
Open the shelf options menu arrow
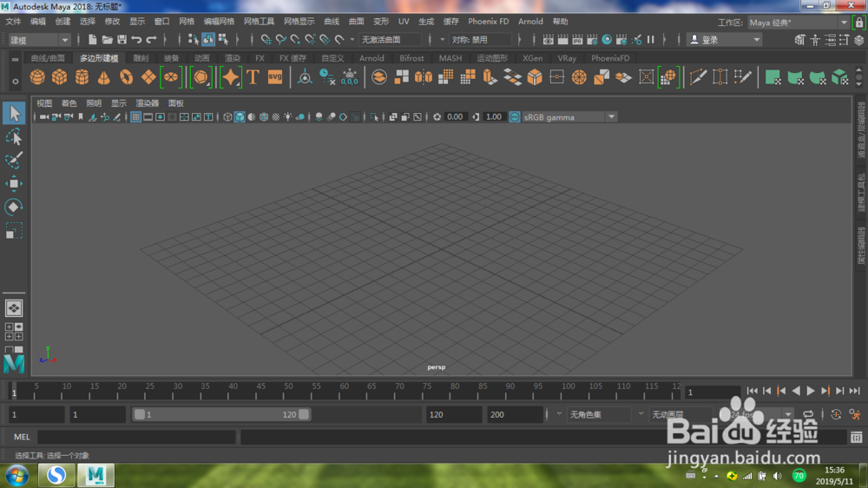(x=16, y=81)
